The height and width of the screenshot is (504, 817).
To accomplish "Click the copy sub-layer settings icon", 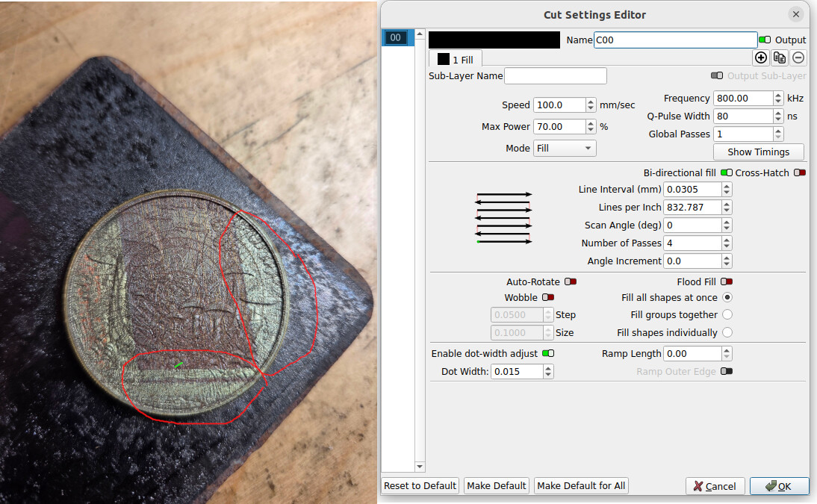I will [780, 57].
